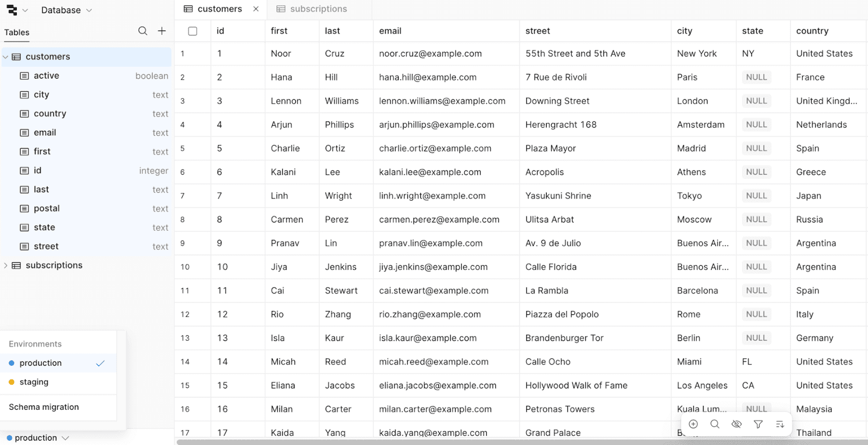The height and width of the screenshot is (445, 868).
Task: Collapse the customers table column list
Action: (x=5, y=56)
